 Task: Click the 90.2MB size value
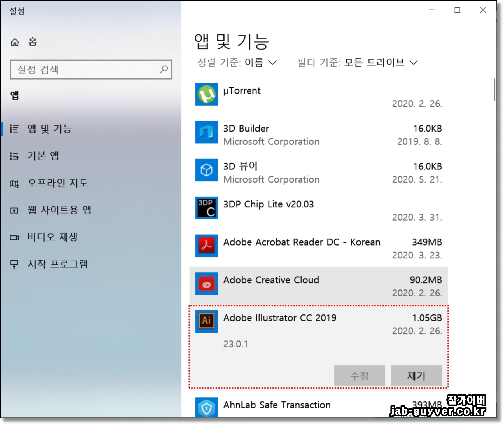pos(426,280)
